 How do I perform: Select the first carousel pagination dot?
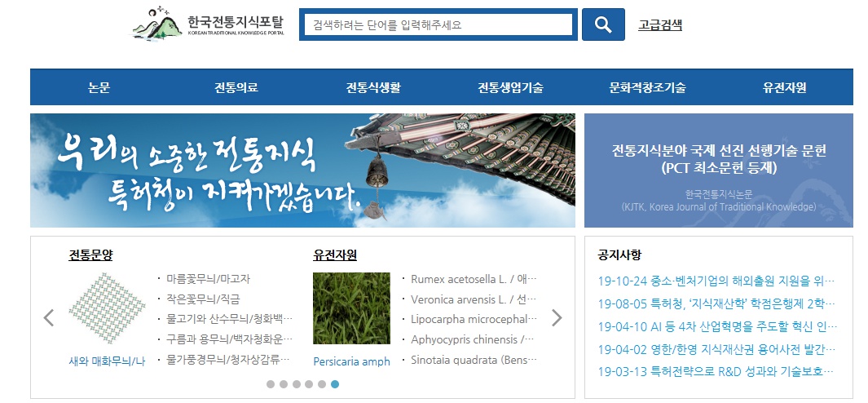pyautogui.click(x=270, y=384)
